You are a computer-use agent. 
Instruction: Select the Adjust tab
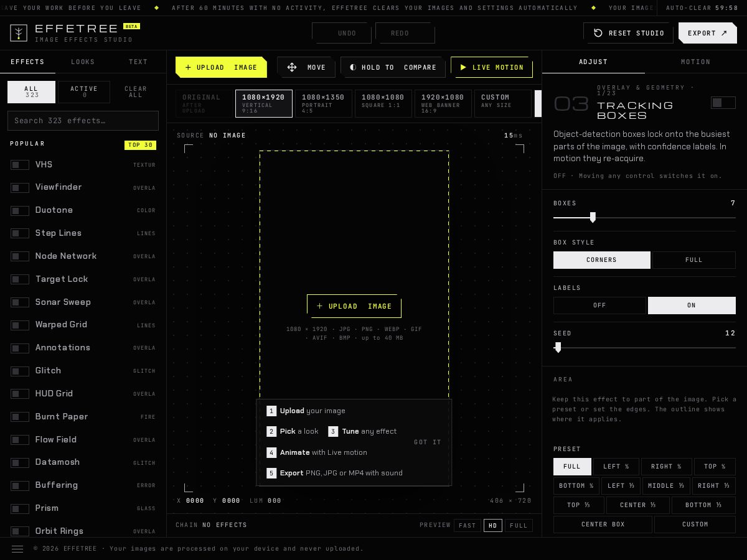click(593, 62)
